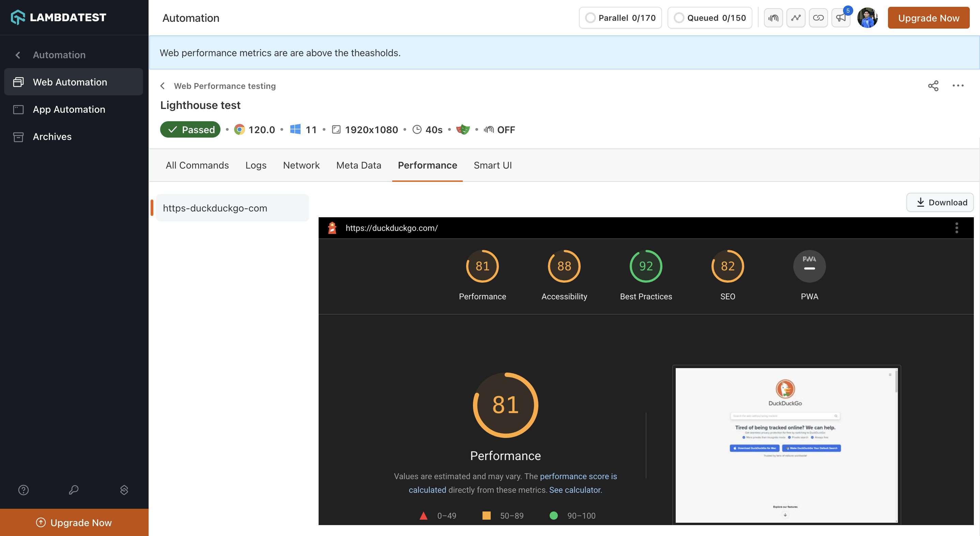980x536 pixels.
Task: Open the announcements megaphone icon
Action: click(840, 18)
